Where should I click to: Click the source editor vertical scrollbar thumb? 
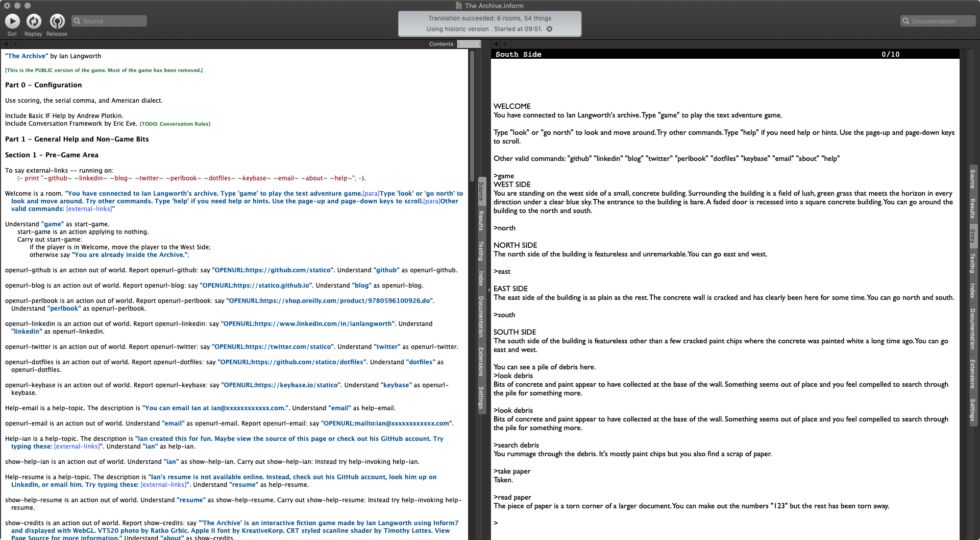472,116
